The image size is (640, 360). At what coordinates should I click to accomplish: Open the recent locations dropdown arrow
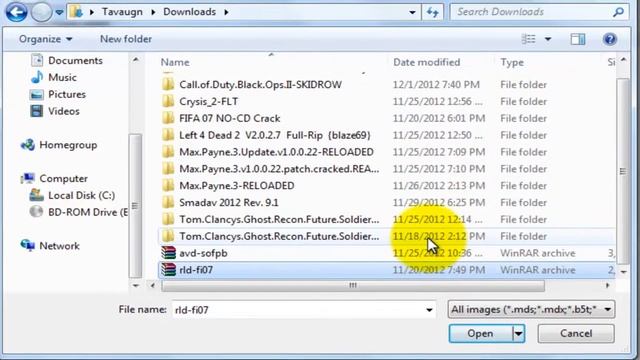59,13
